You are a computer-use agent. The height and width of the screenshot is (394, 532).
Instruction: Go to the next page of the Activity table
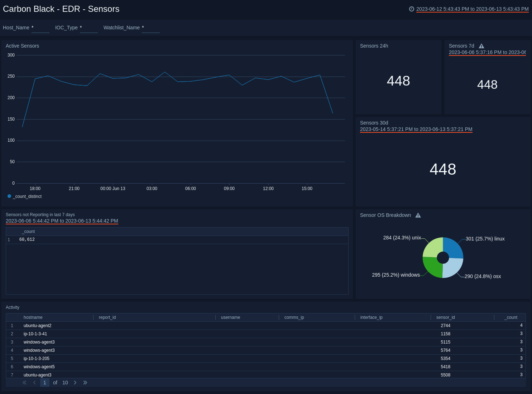tap(75, 383)
